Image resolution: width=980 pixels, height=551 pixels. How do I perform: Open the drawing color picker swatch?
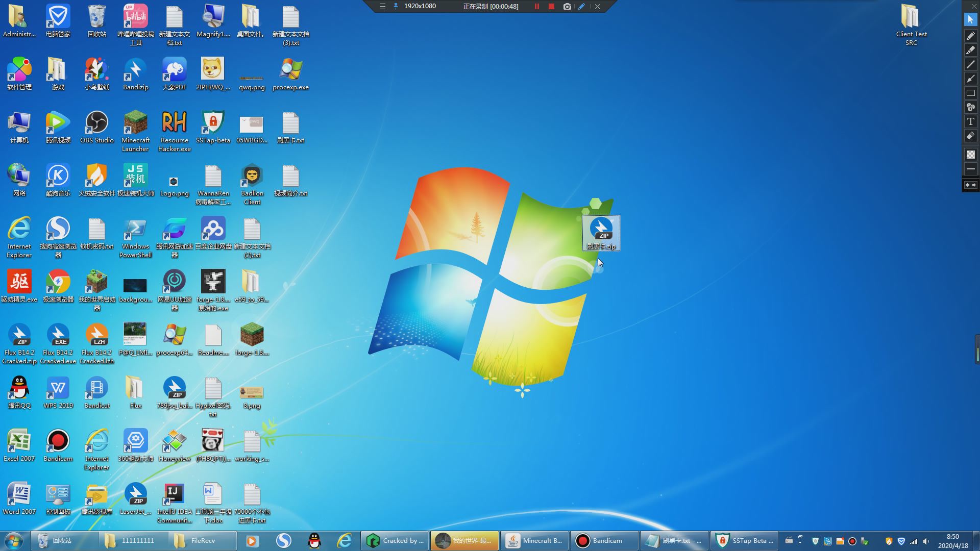click(971, 154)
